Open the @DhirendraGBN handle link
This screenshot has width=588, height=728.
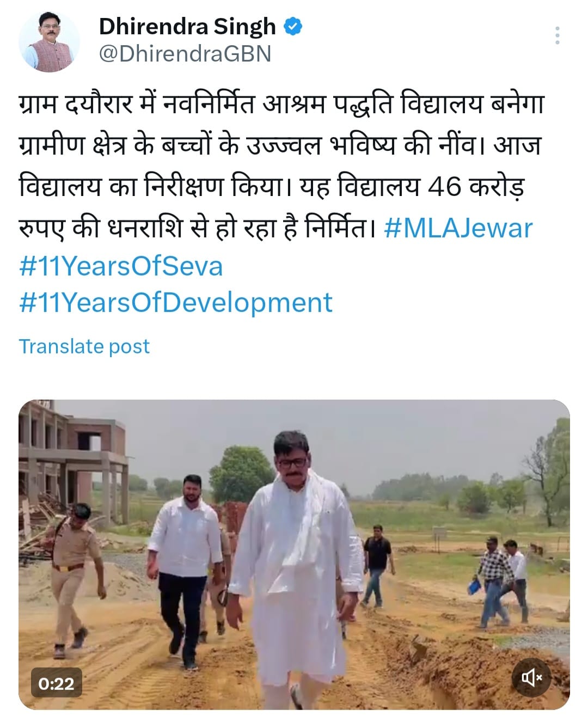[x=185, y=54]
